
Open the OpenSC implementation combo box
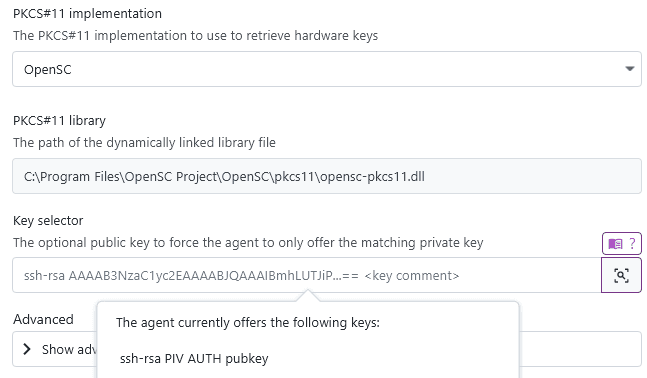[x=327, y=69]
